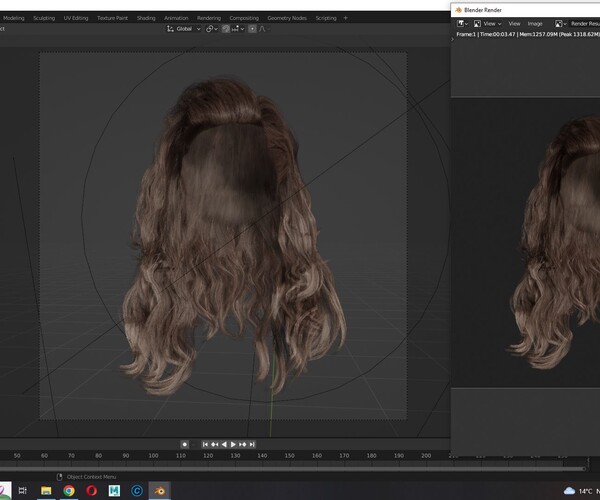Screen dimensions: 600x500
Task: Switch to the Animation workspace tab
Action: click(x=176, y=18)
